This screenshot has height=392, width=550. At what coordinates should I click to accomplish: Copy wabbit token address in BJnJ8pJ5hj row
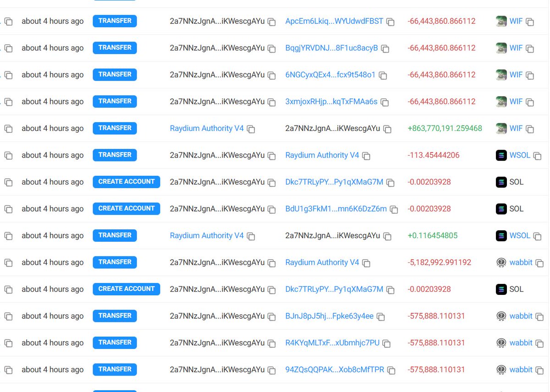pyautogui.click(x=540, y=317)
